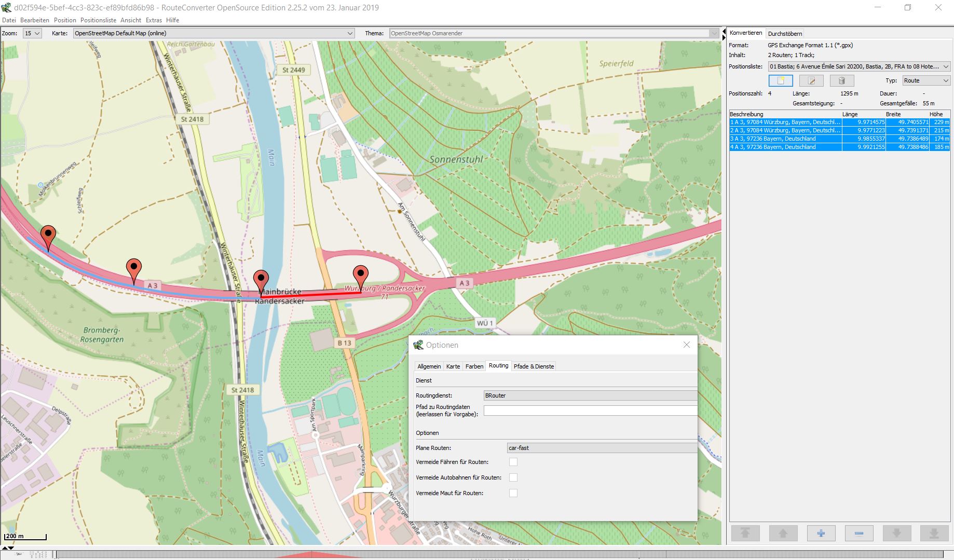Enable Vermeide Fähren für Routen checkbox
Image resolution: width=954 pixels, height=560 pixels.
pyautogui.click(x=513, y=462)
